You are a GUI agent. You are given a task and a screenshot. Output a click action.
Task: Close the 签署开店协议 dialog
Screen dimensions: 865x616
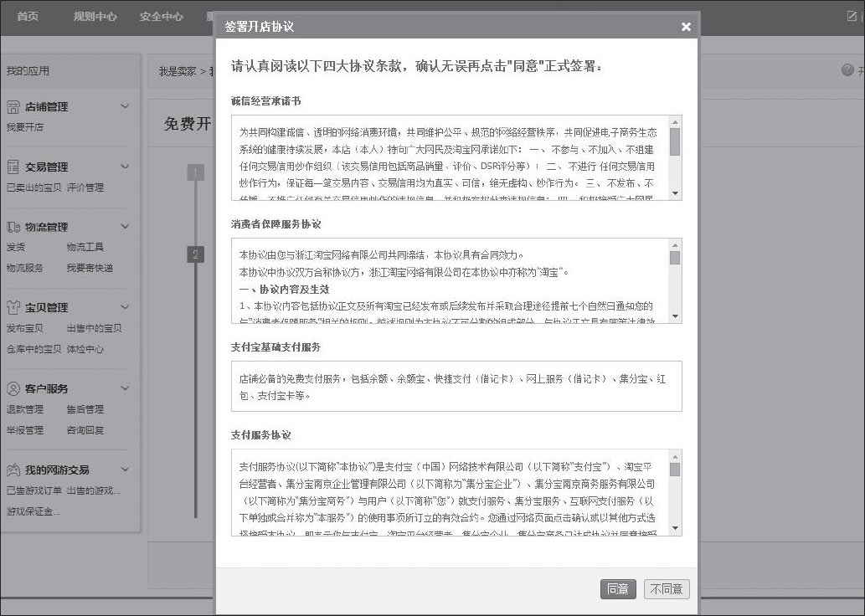click(686, 27)
